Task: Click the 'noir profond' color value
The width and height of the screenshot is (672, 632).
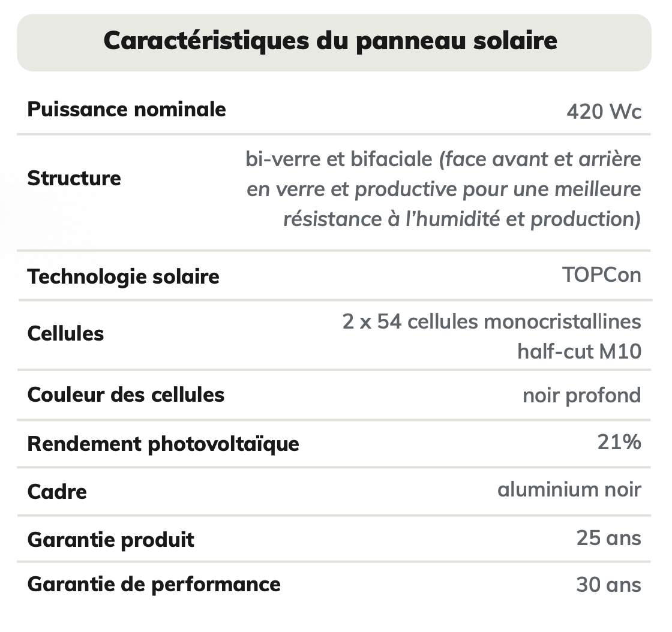Action: tap(581, 395)
